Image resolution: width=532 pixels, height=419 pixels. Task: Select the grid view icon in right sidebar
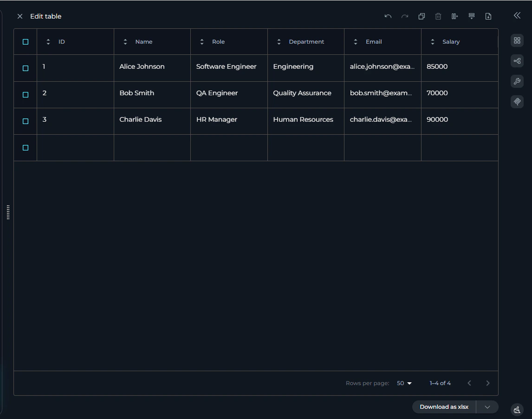coord(517,40)
